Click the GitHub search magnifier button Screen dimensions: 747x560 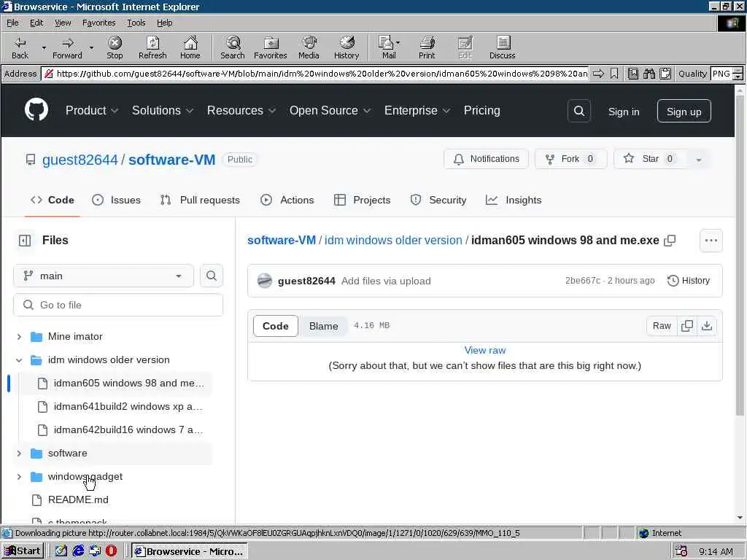pyautogui.click(x=578, y=111)
